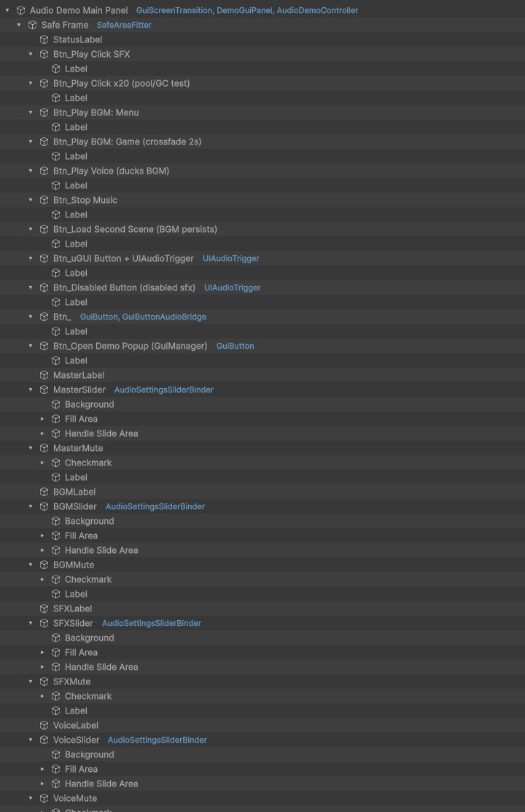This screenshot has height=812, width=525.
Task: Expand Fill Area under BGMSlider
Action: (x=42, y=535)
